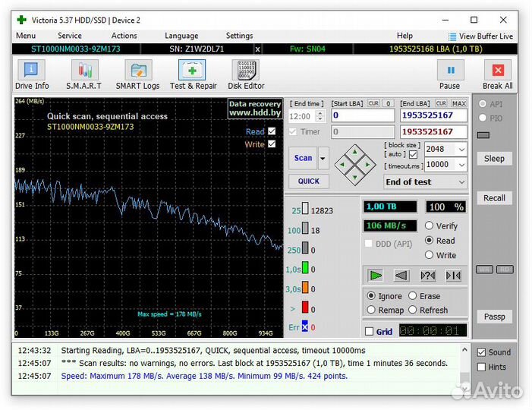Click View Buffer Live icon

tap(452, 36)
